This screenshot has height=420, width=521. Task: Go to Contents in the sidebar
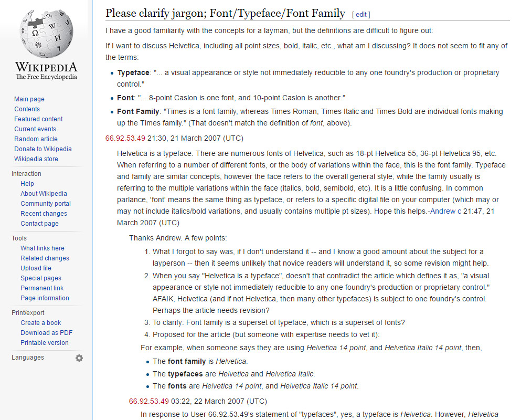click(x=27, y=109)
